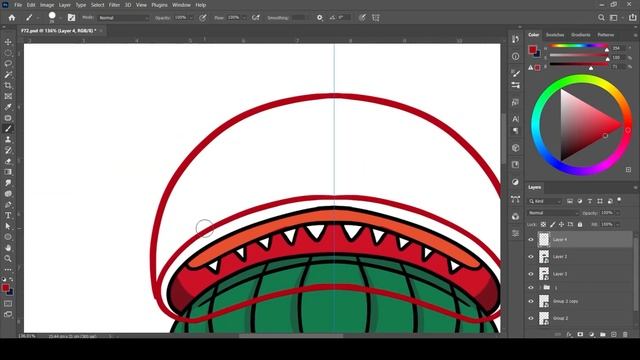Toggle symmetry paint options butterfly icon
The width and height of the screenshot is (640, 360).
376,18
